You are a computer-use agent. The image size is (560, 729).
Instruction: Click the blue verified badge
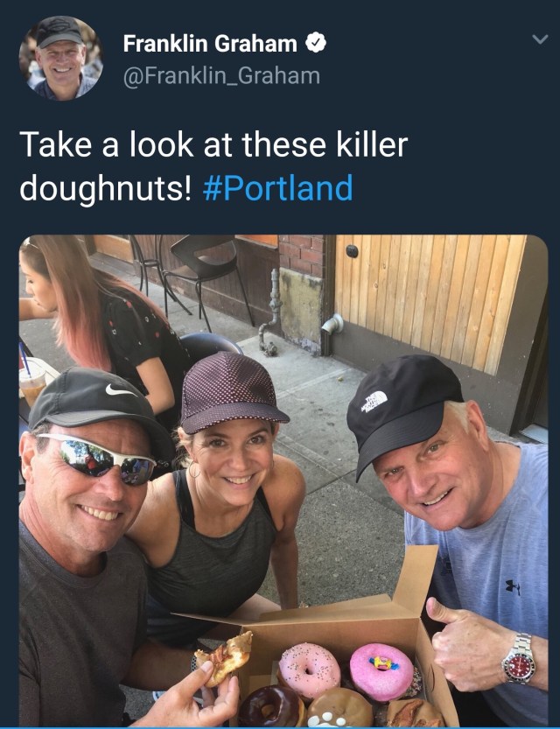point(315,42)
